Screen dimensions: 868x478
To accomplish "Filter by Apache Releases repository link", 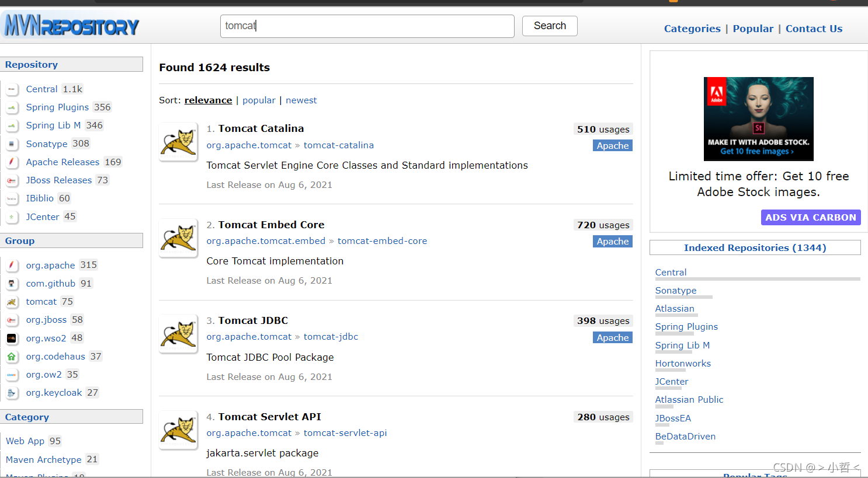I will 63,162.
